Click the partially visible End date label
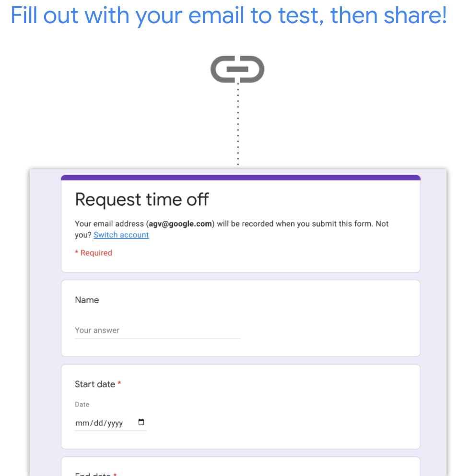 [94, 474]
